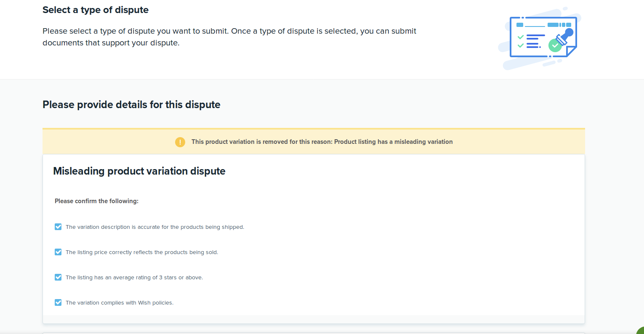Click the 'Select a type of dispute' heading

(96, 10)
